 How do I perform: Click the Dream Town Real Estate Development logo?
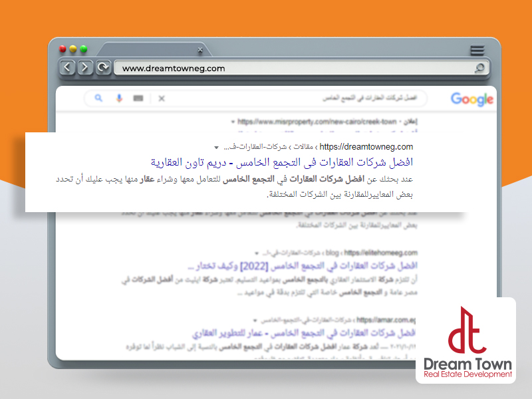click(x=466, y=340)
